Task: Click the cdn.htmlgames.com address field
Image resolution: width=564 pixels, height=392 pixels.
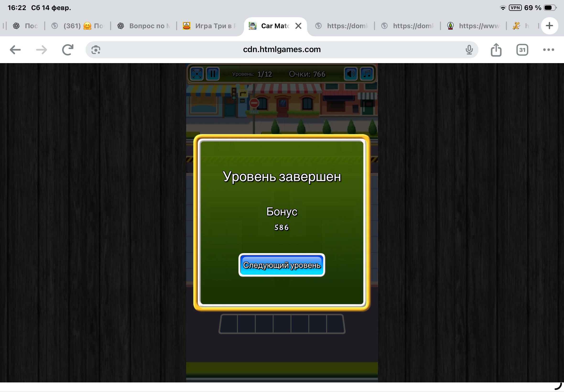Action: (x=282, y=50)
